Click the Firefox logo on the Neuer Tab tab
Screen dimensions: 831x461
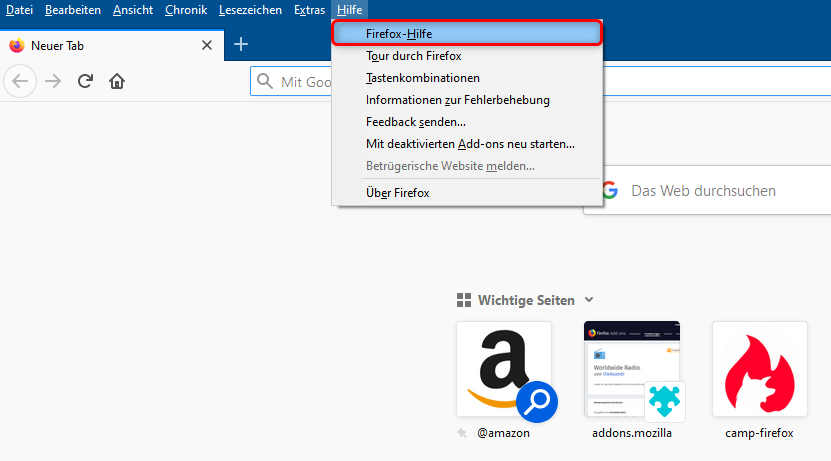pyautogui.click(x=16, y=46)
